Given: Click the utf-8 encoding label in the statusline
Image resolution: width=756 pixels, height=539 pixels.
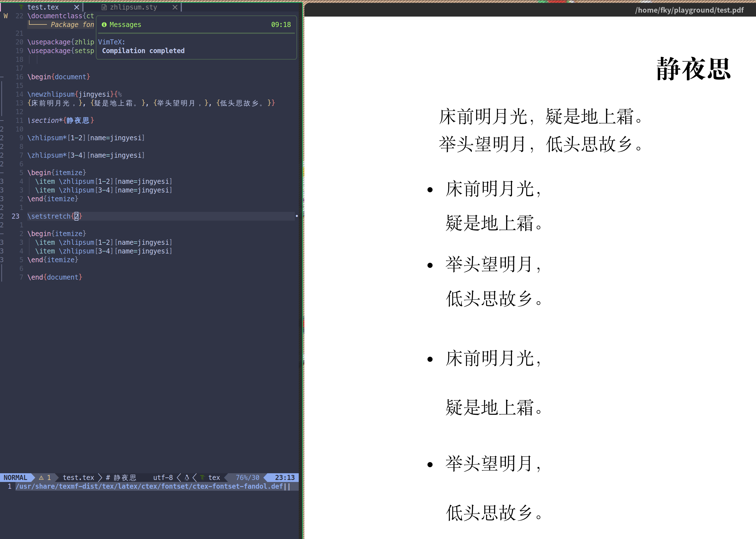Looking at the screenshot, I should (163, 478).
